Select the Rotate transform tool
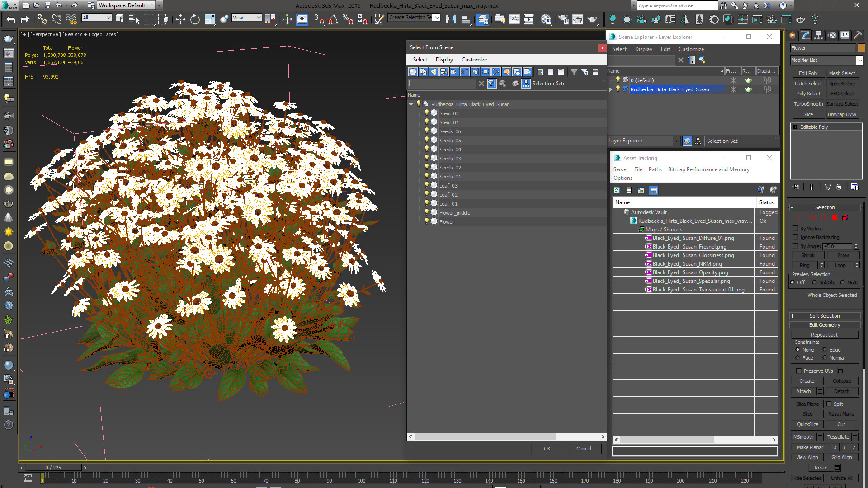 [195, 19]
